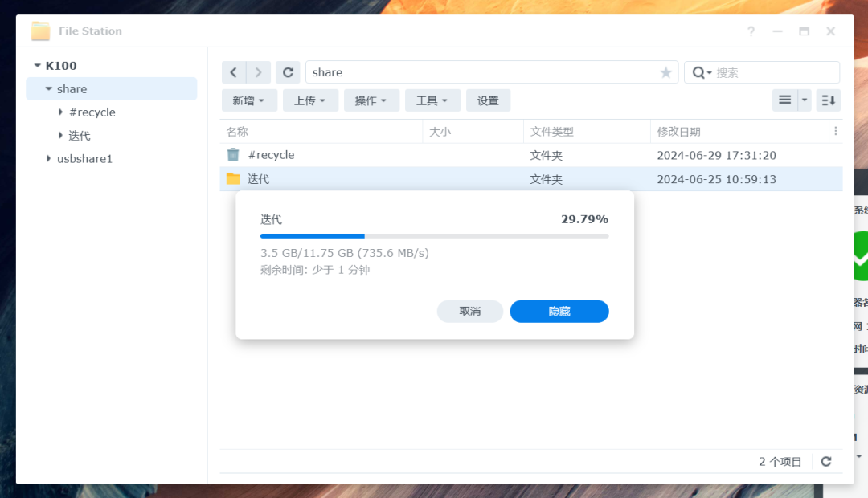Click the help question mark icon

[751, 31]
